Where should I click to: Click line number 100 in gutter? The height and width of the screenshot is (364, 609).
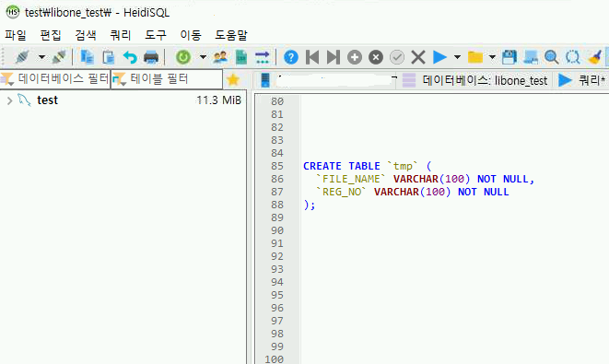point(275,359)
